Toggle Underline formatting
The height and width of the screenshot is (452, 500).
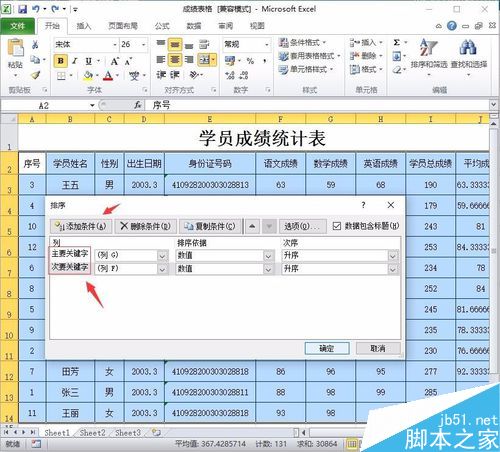pos(88,61)
